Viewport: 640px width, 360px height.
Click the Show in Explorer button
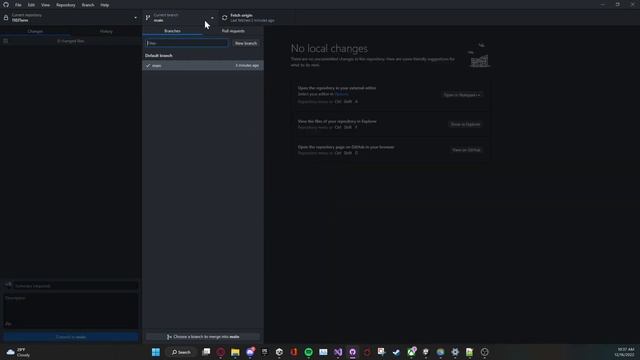[x=465, y=124]
